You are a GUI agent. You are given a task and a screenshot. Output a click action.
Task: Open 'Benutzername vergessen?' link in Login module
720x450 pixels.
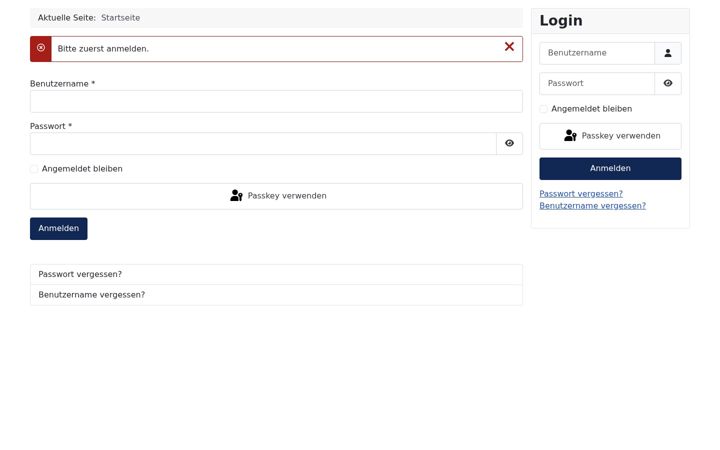point(592,206)
